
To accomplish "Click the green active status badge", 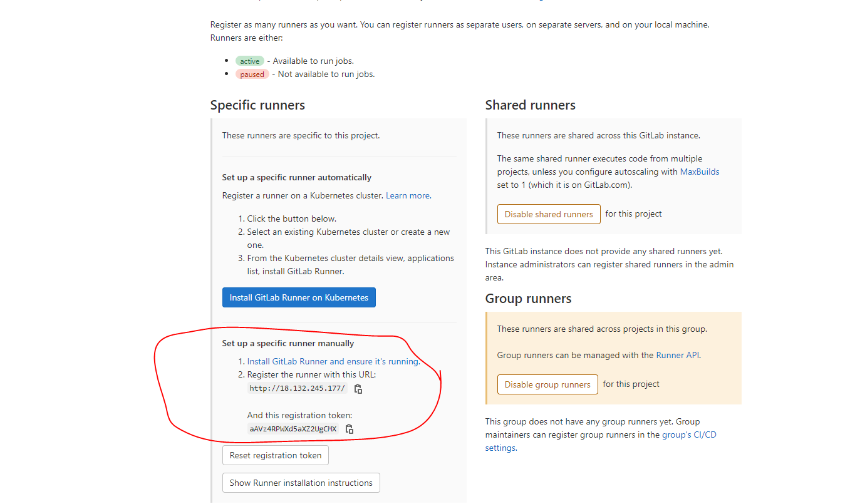I will [250, 61].
